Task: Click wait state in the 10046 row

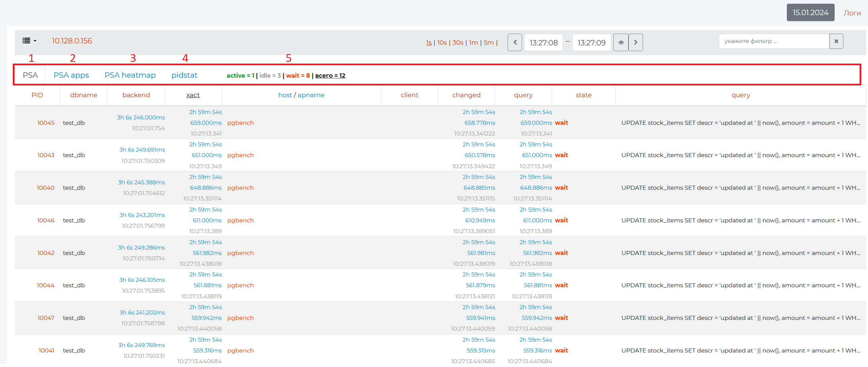Action: [x=561, y=220]
